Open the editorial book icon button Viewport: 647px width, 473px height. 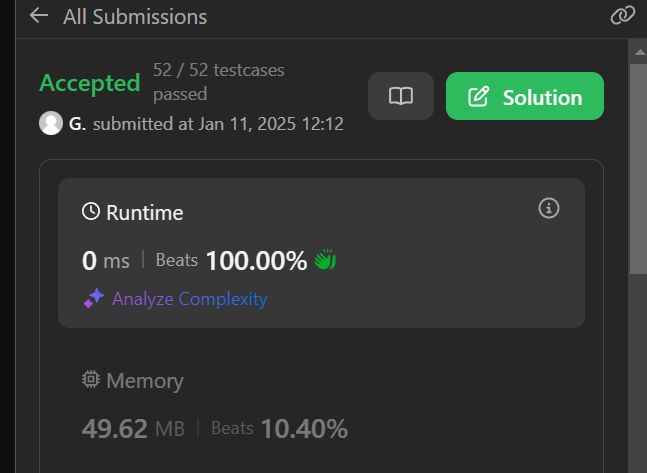401,97
